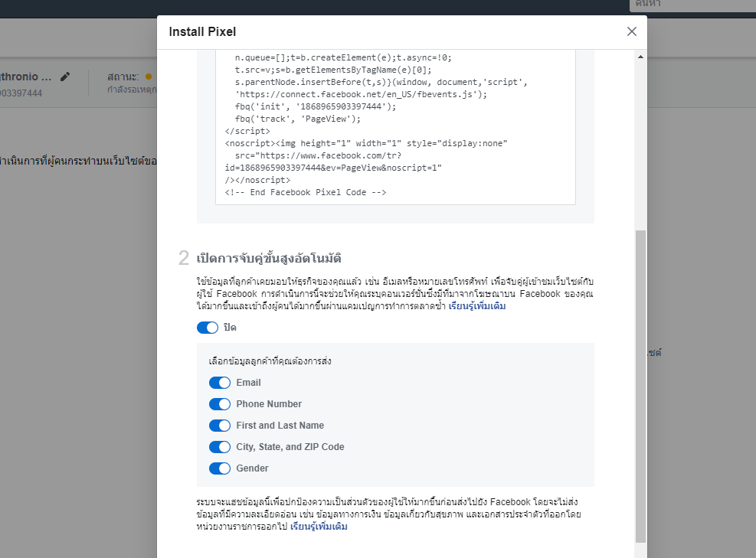Image resolution: width=756 pixels, height=558 pixels.
Task: Open learn more link about data hashing
Action: tap(319, 526)
